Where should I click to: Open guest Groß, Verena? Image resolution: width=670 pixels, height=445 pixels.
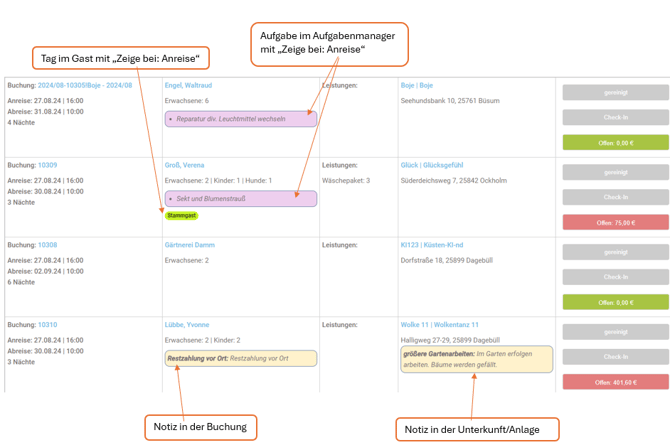tap(185, 165)
